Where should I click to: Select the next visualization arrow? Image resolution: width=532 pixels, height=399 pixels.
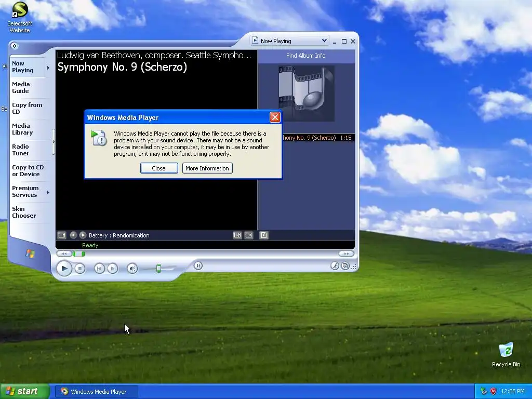[x=83, y=235]
